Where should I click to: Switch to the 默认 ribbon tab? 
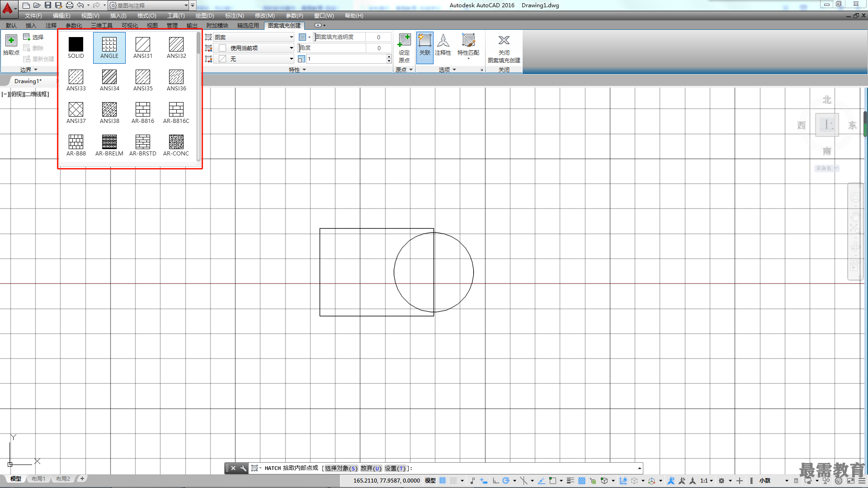point(11,25)
